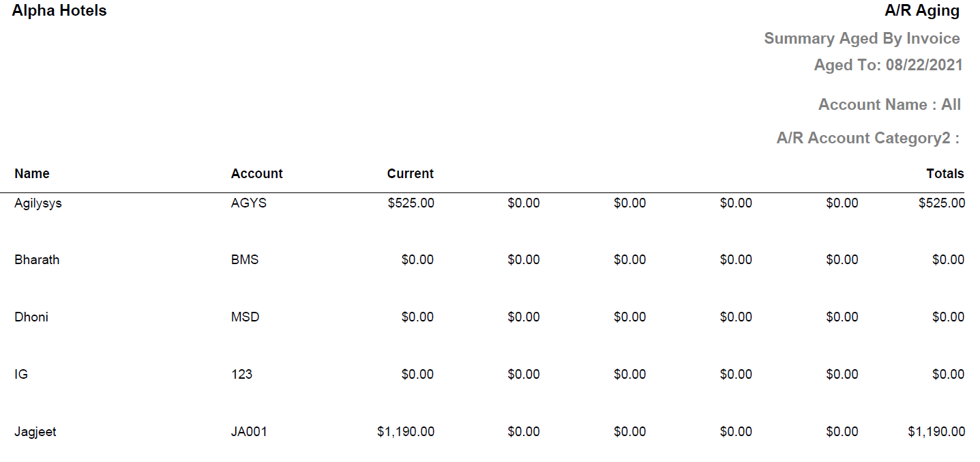Select the Jagjeet name entry
The width and height of the screenshot is (980, 462).
[x=35, y=431]
